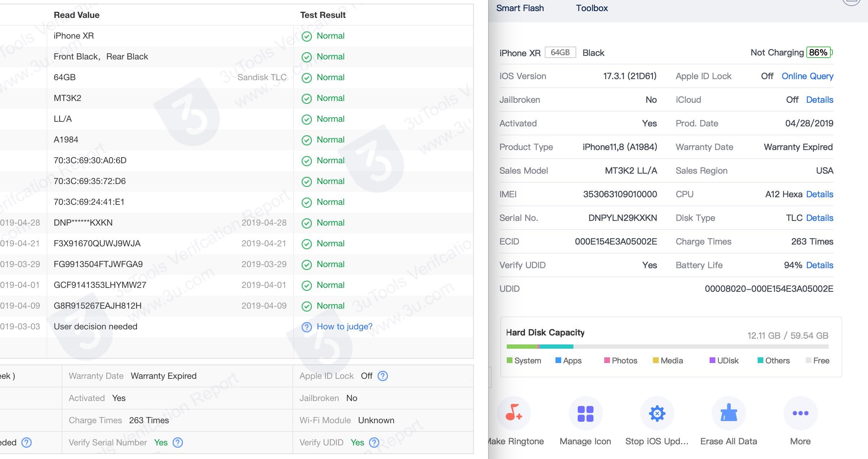Select the 70:3C:69:35:72:D6 address
Screen dimensions: 868x459
pos(90,181)
